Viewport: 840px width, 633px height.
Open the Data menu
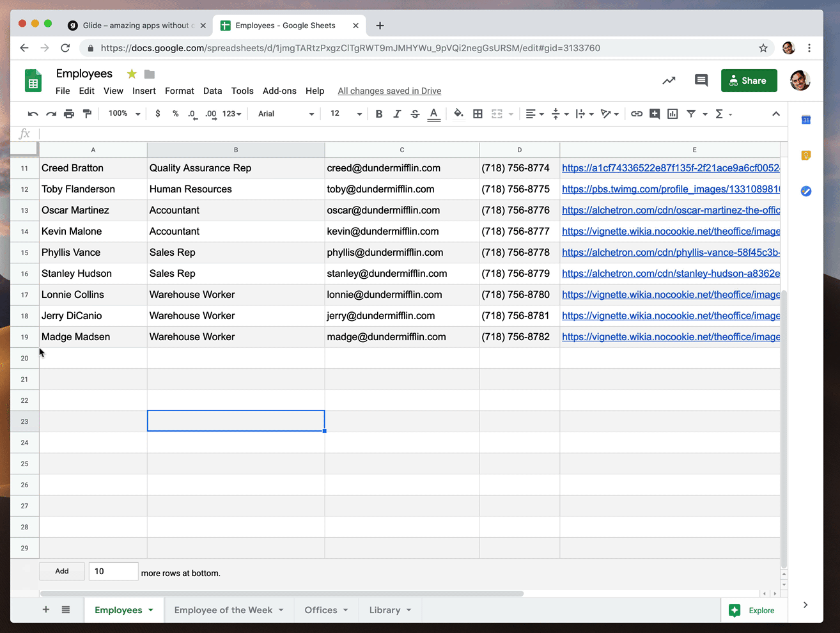(212, 91)
